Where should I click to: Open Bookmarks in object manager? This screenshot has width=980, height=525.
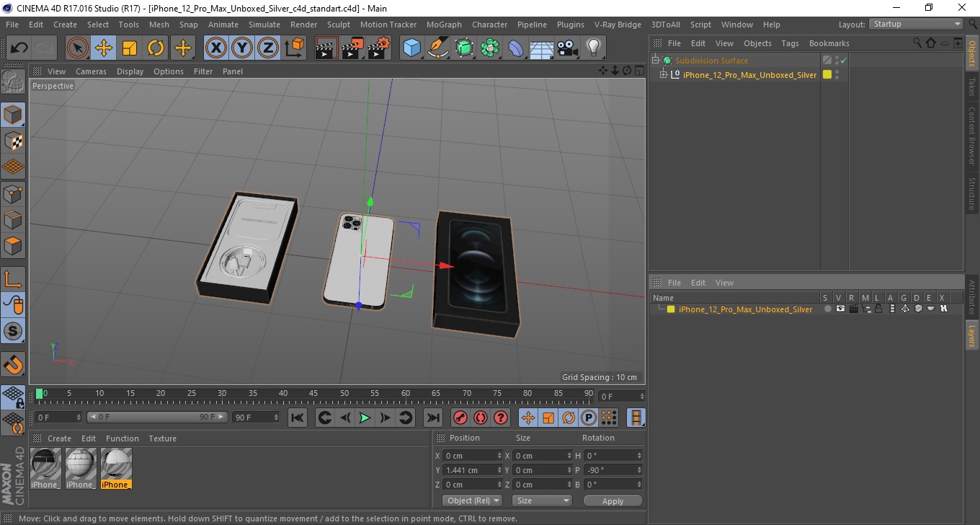[x=829, y=43]
